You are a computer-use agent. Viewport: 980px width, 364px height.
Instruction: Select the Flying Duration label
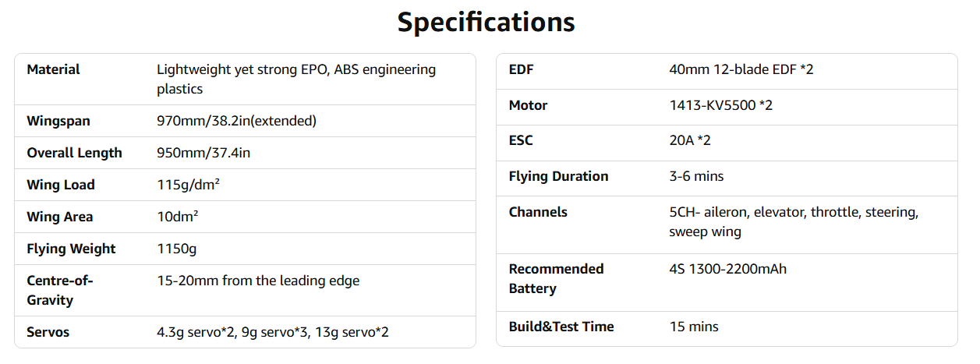coord(558,176)
